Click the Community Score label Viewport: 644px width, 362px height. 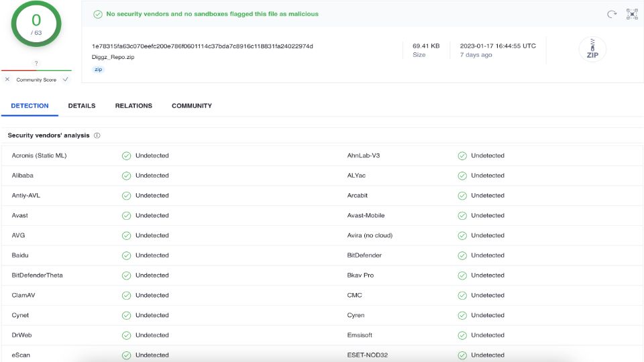coord(36,80)
